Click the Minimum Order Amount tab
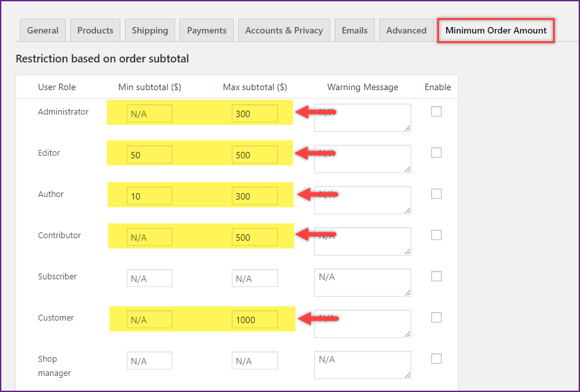This screenshot has height=392, width=580. pos(496,30)
